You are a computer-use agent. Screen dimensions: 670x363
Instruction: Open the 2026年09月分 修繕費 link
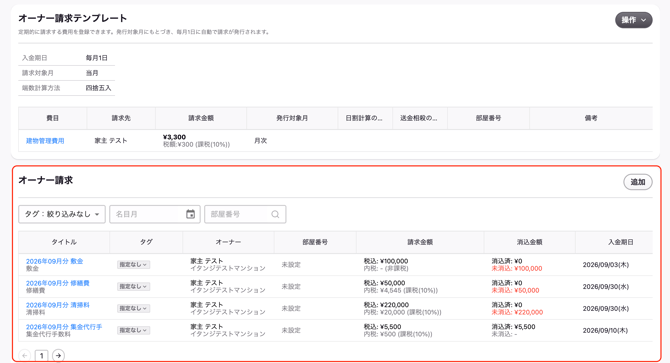coord(58,283)
